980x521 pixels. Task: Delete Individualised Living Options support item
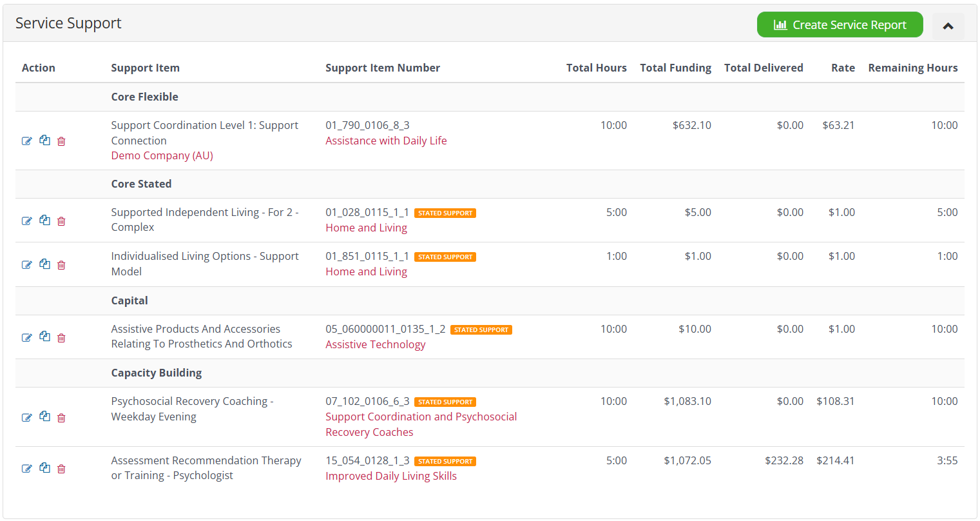tap(61, 265)
